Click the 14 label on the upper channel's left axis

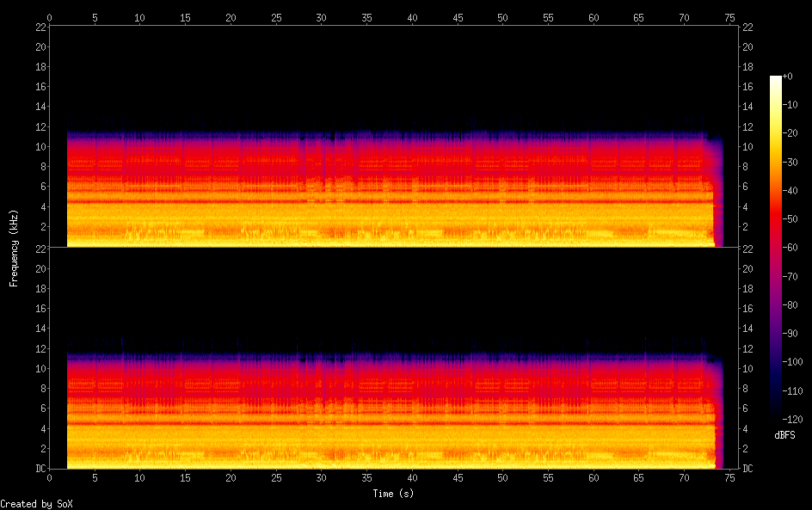(x=40, y=107)
